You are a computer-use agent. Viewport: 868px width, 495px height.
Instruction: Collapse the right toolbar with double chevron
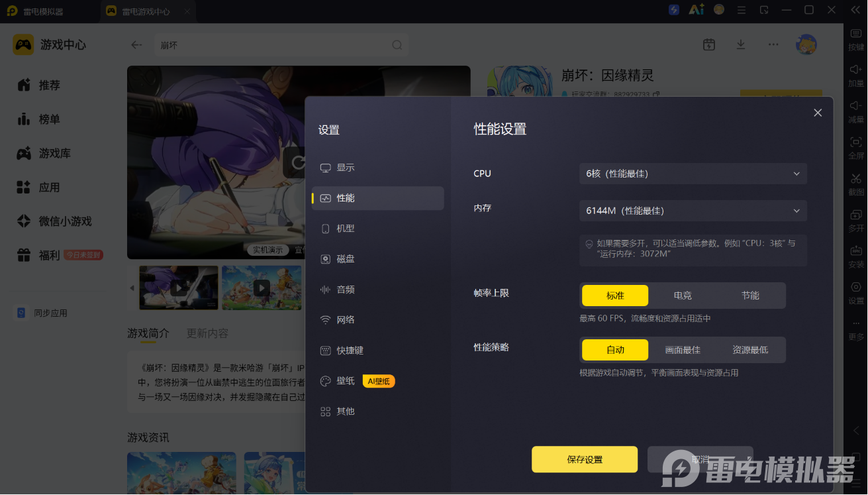pyautogui.click(x=855, y=10)
